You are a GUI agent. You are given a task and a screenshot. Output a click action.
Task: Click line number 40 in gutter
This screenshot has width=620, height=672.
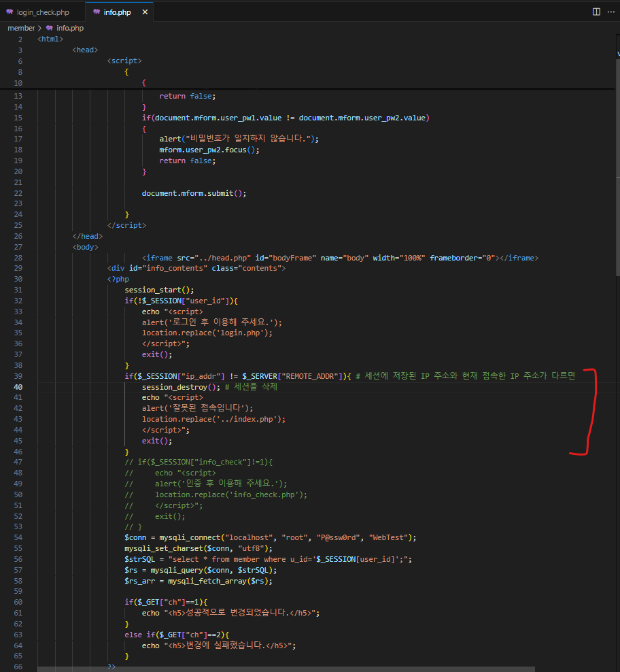18,387
